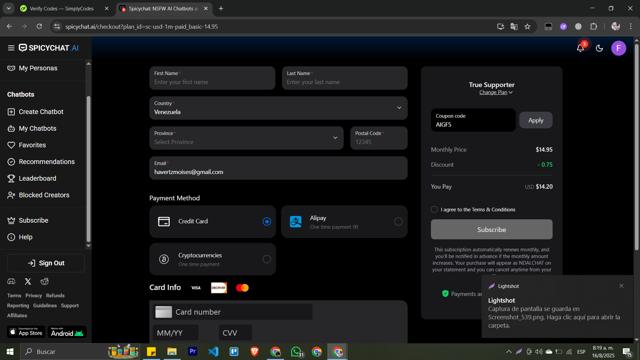This screenshot has width=640, height=360.
Task: Open Visual Studio Code from taskbar
Action: [213, 351]
